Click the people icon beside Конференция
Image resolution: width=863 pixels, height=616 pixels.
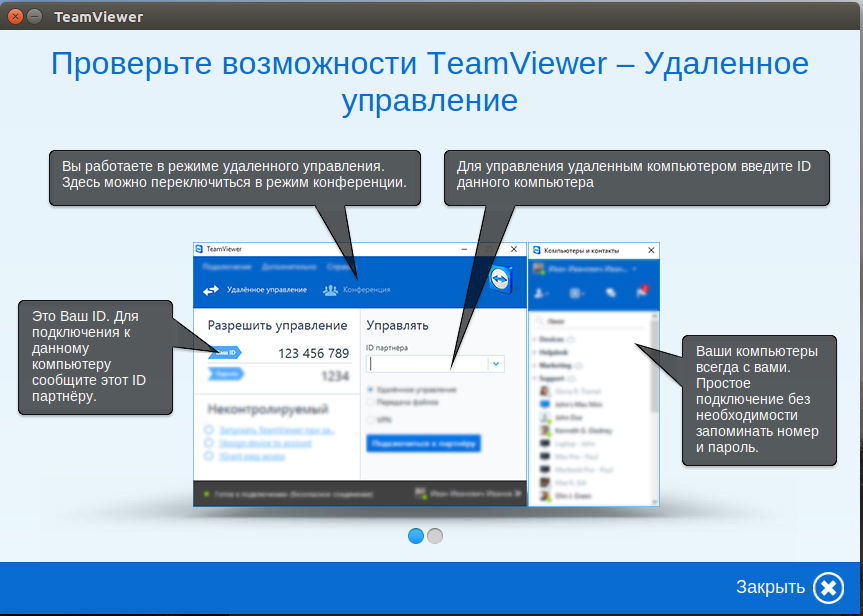(x=330, y=290)
